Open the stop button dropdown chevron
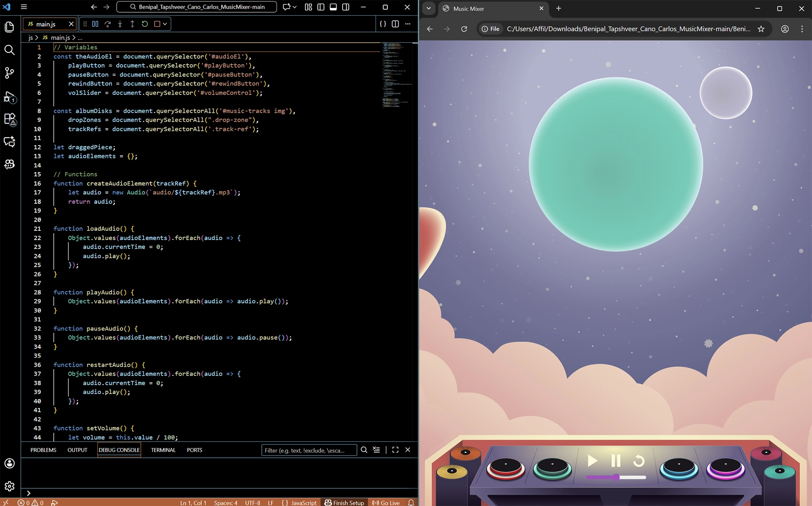The width and height of the screenshot is (812, 506). click(165, 24)
